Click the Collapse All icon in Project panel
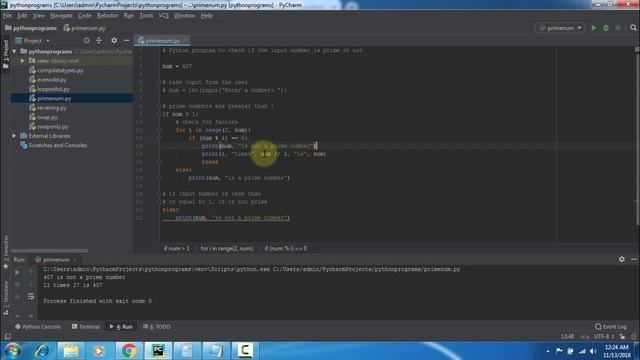Viewport: 640px width, 360px height. [x=99, y=40]
